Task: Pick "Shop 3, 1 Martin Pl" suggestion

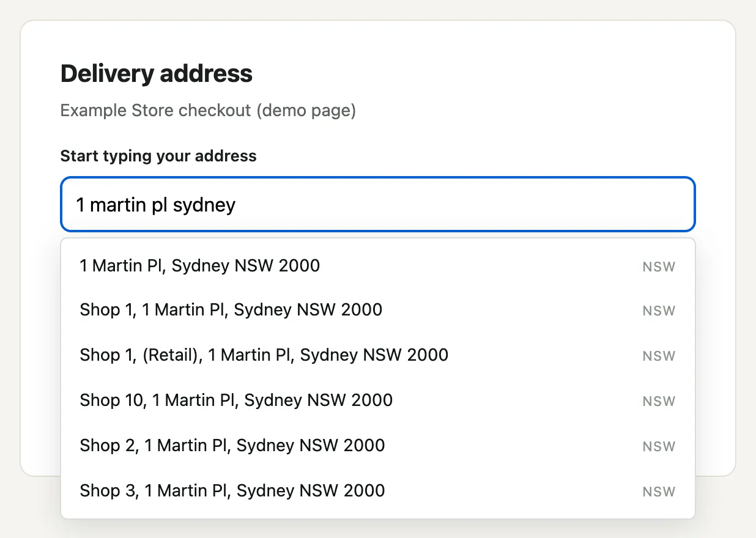Action: point(378,491)
